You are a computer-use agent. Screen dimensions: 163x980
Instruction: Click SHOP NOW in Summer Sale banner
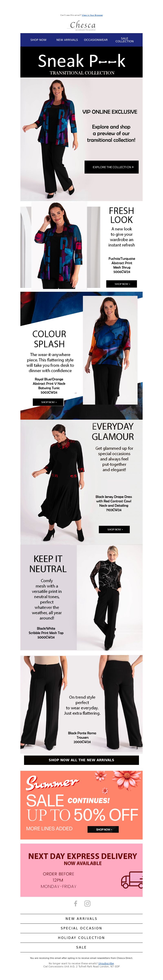(x=103, y=829)
